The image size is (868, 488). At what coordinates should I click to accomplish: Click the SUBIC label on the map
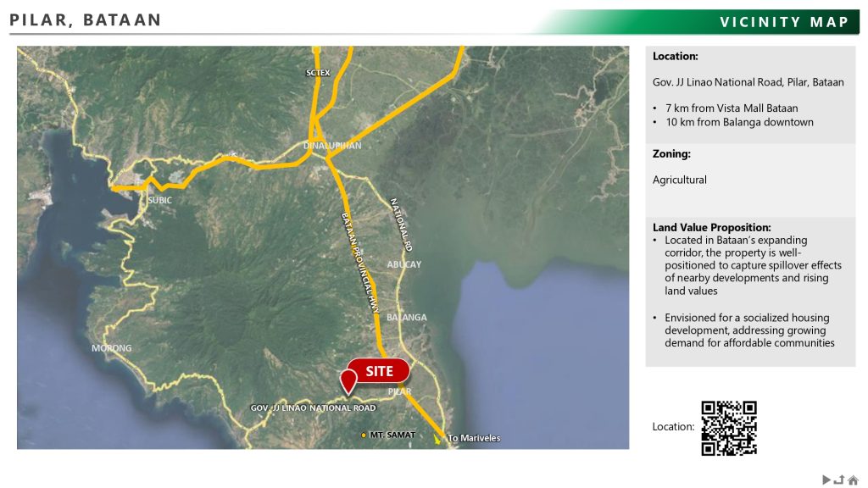[159, 201]
